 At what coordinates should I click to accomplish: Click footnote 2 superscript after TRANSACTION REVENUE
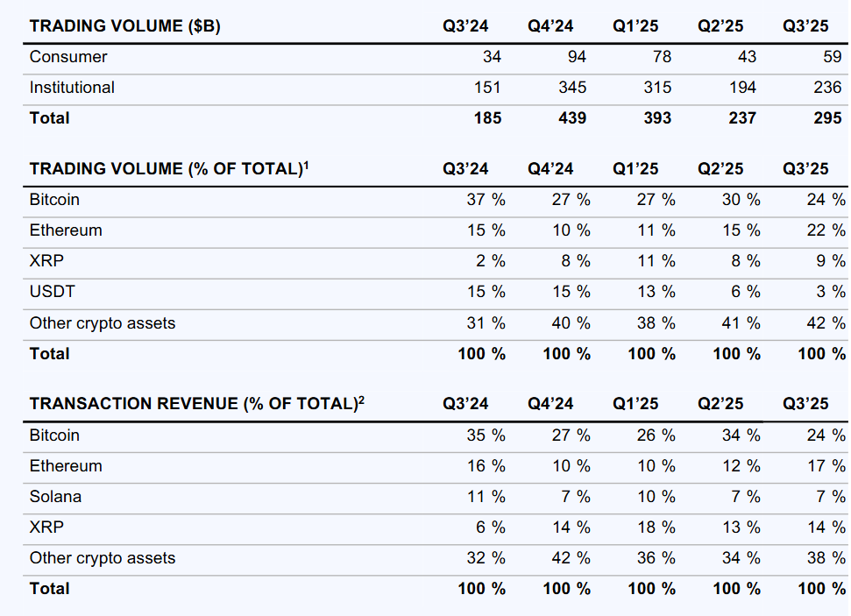pyautogui.click(x=361, y=400)
